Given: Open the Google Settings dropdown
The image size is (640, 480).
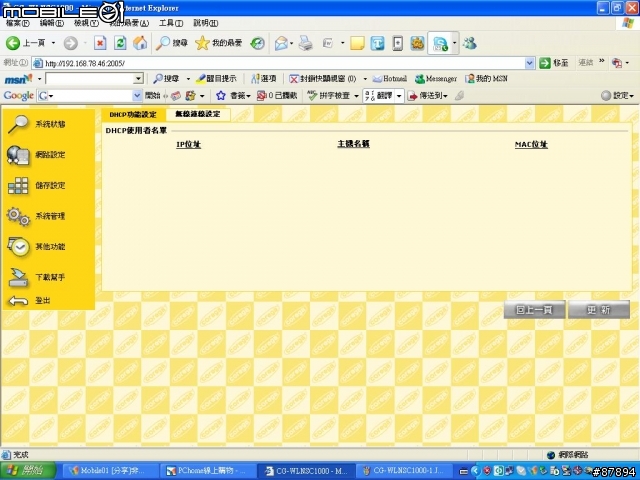Looking at the screenshot, I should pyautogui.click(x=618, y=96).
